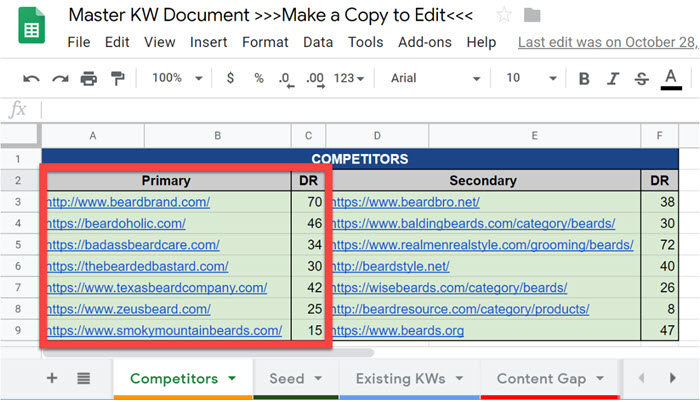The height and width of the screenshot is (402, 700).
Task: Toggle italic formatting
Action: point(613,79)
